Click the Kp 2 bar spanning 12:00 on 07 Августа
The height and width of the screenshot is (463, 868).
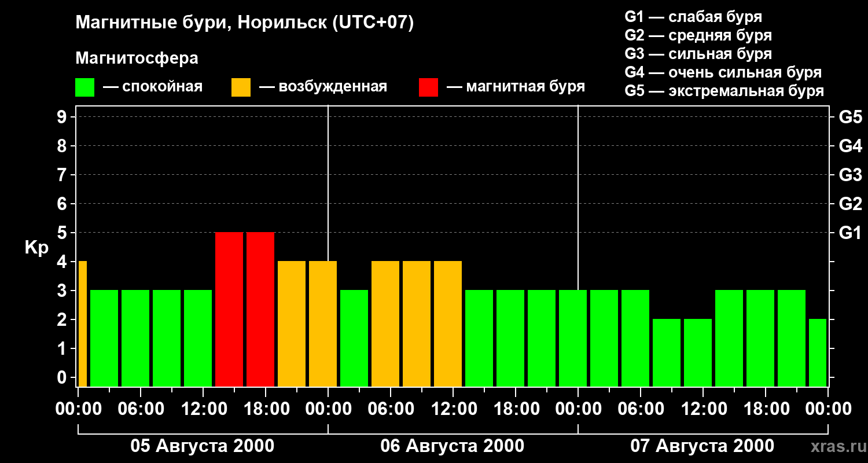tap(698, 353)
